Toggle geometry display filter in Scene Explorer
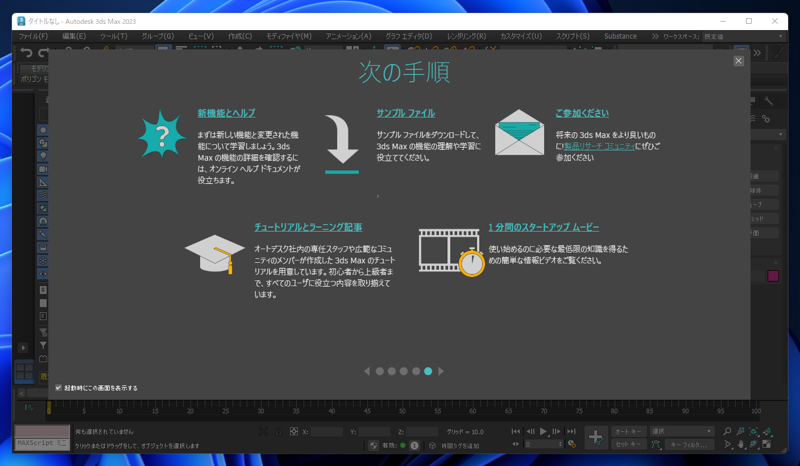 coord(43,130)
